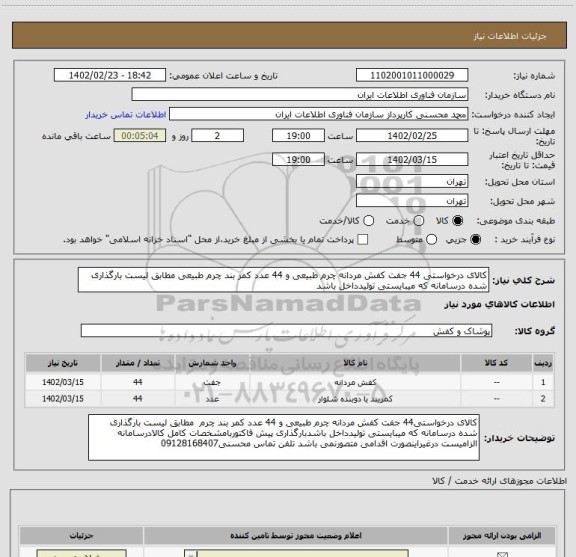The height and width of the screenshot is (557, 576).
Task: Click the price validity time 19:00
Action: coord(298,160)
